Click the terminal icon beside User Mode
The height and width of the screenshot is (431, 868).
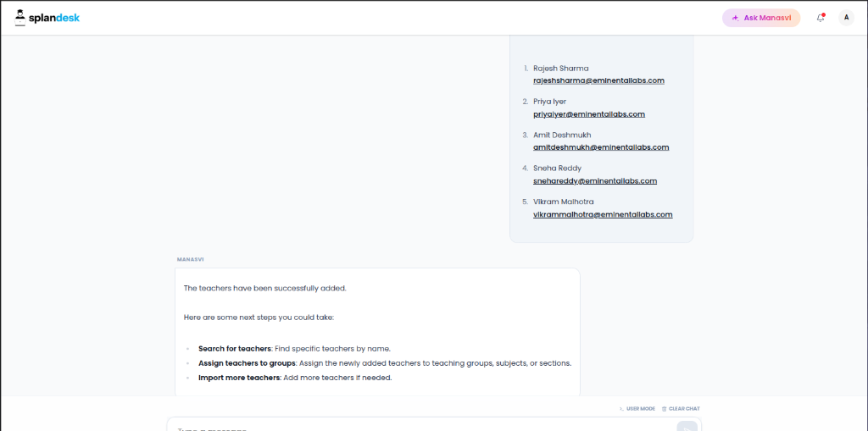[x=621, y=409]
